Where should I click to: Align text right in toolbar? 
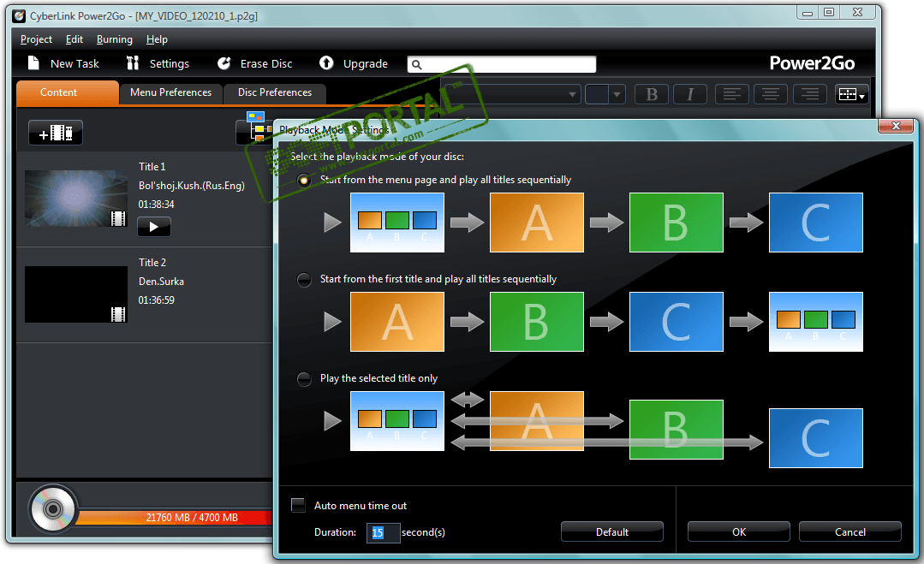810,94
